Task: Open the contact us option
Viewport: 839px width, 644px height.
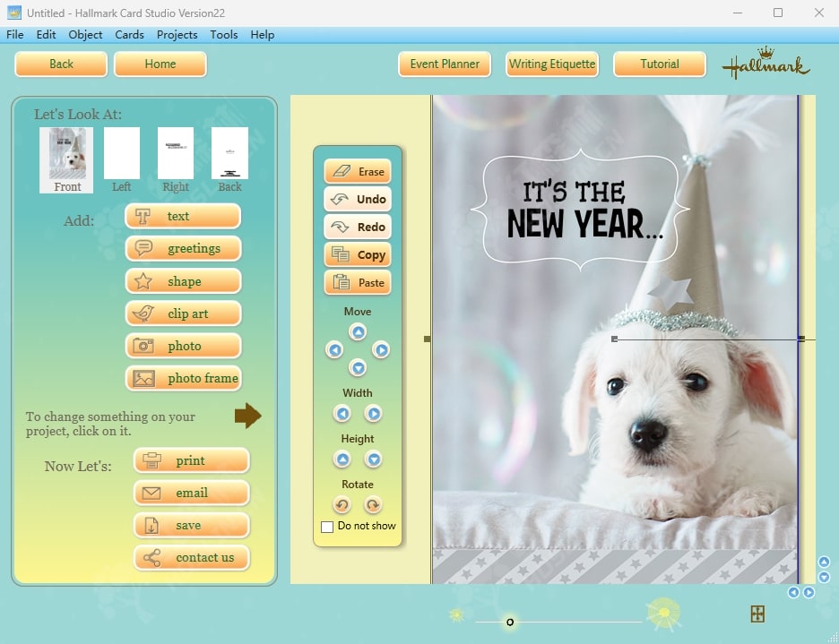Action: [192, 558]
